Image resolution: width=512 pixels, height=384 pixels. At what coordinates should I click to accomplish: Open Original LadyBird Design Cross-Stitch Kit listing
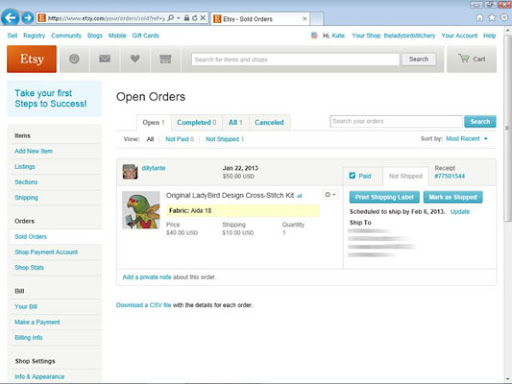coord(230,195)
